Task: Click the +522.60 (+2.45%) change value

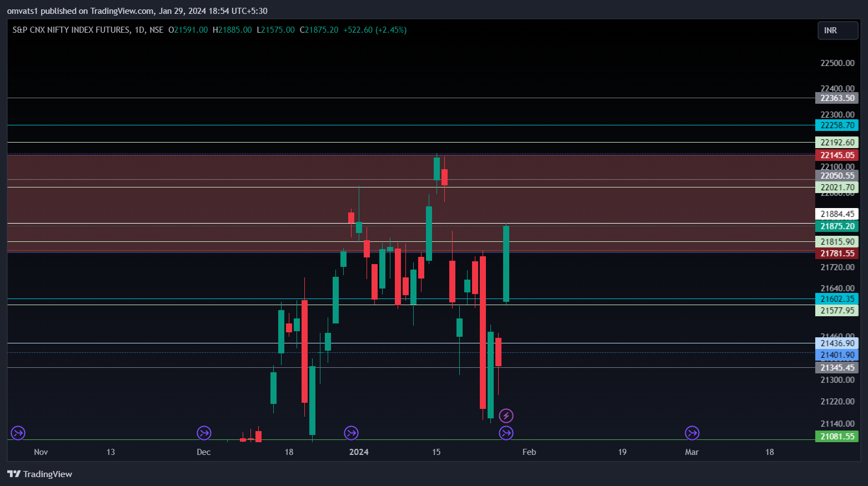Action: (x=375, y=30)
